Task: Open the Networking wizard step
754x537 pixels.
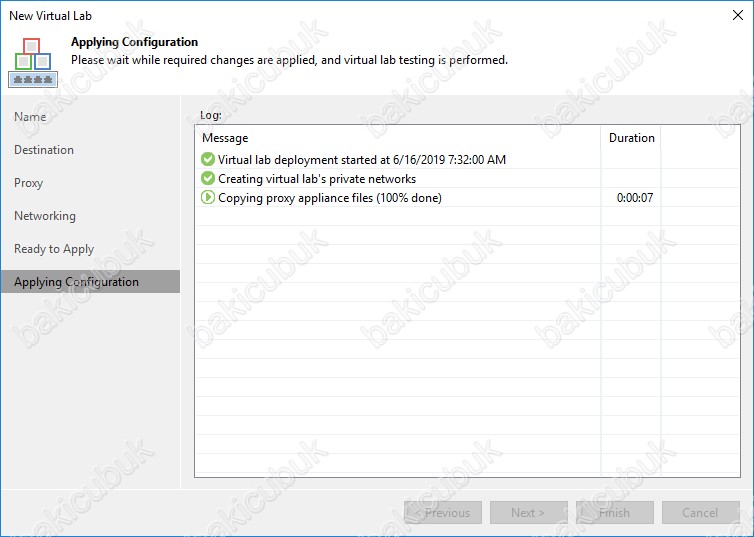Action: [x=45, y=216]
